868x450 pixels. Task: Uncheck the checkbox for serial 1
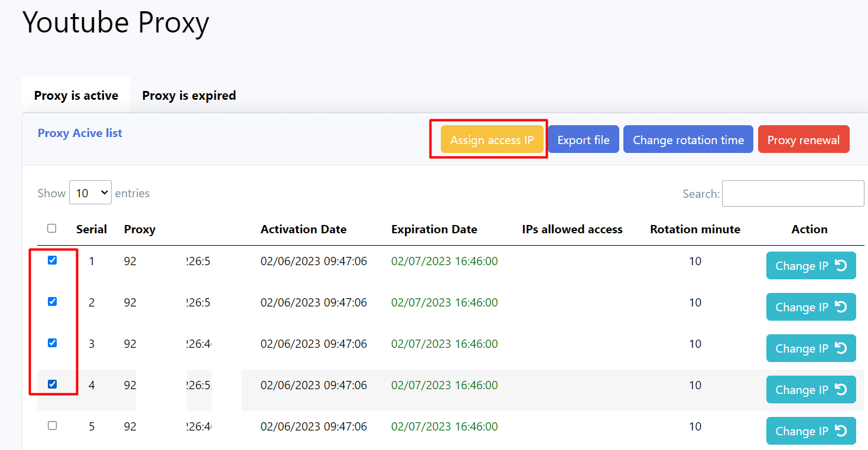click(x=52, y=260)
